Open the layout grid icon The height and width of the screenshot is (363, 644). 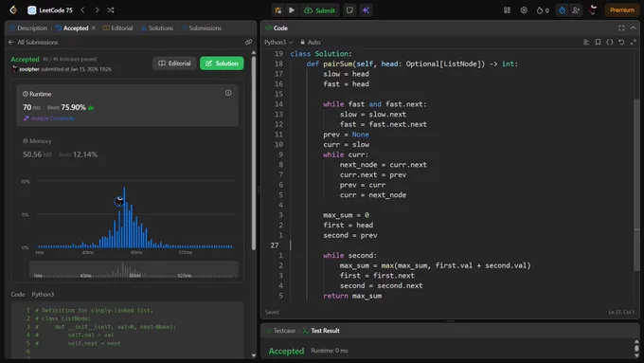coord(507,10)
